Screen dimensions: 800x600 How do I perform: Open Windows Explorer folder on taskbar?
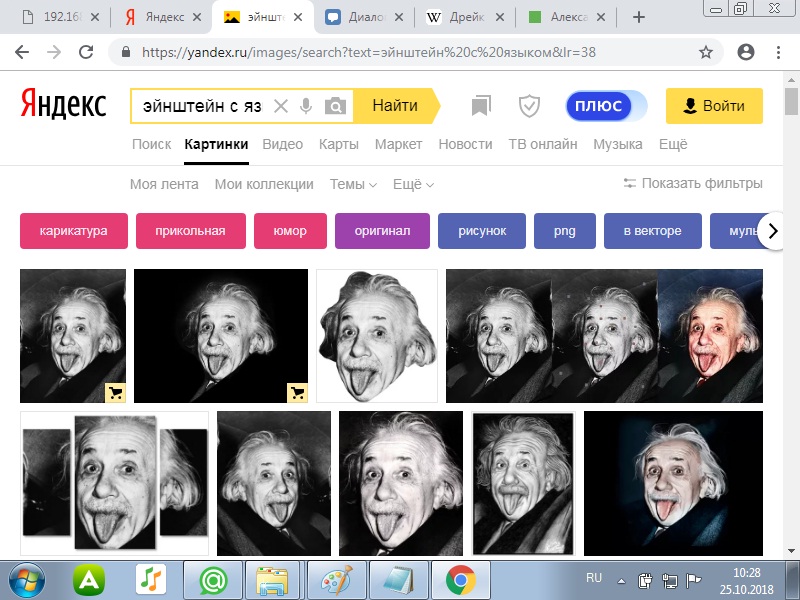pyautogui.click(x=272, y=580)
